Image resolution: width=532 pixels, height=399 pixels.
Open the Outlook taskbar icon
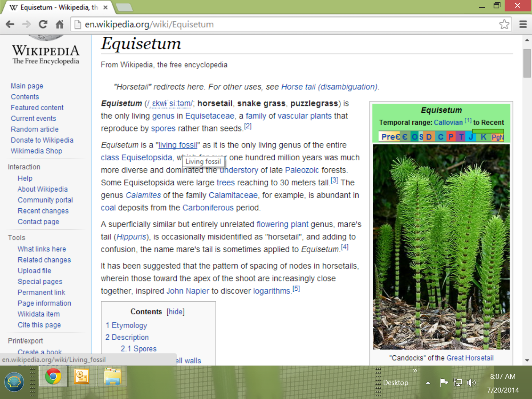(82, 377)
